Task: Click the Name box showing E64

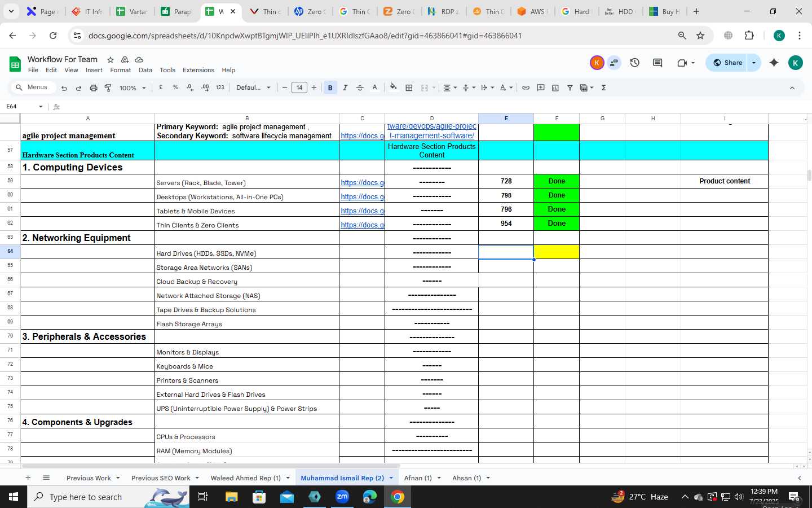Action: 24,107
